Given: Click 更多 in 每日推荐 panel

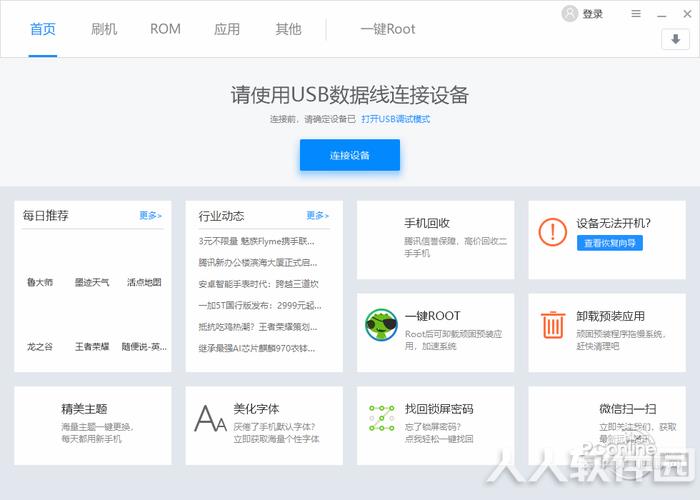Looking at the screenshot, I should (x=150, y=216).
